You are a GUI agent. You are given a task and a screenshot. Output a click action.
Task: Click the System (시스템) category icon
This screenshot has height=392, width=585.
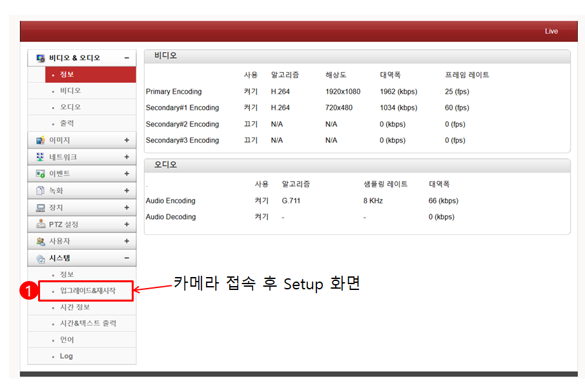coord(40,258)
